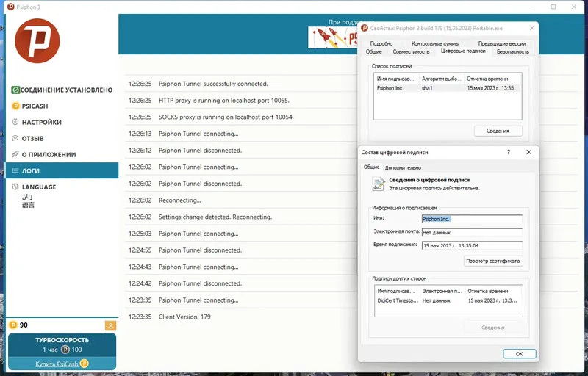Click the Электронная почта field
Screen dimensions: 588x376
[472, 233]
